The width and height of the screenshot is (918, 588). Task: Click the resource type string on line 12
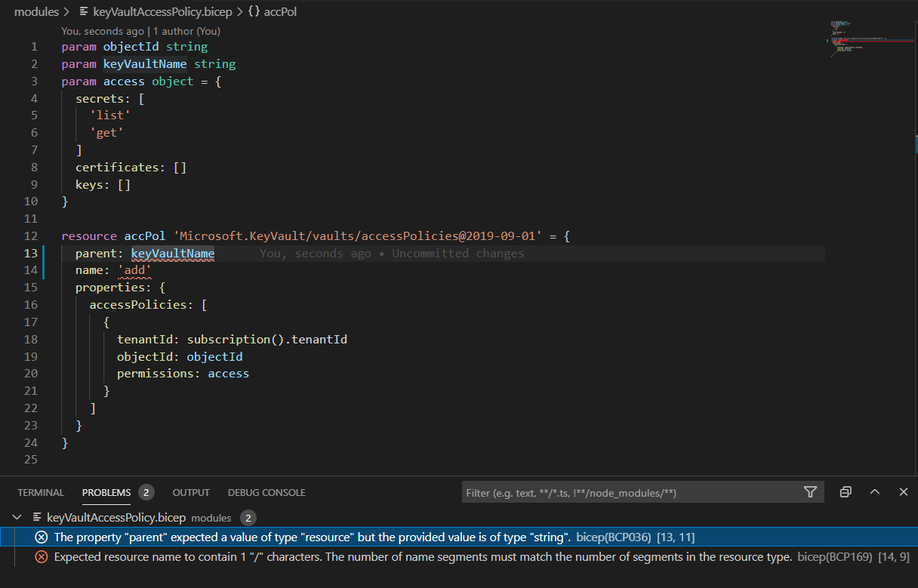[356, 236]
